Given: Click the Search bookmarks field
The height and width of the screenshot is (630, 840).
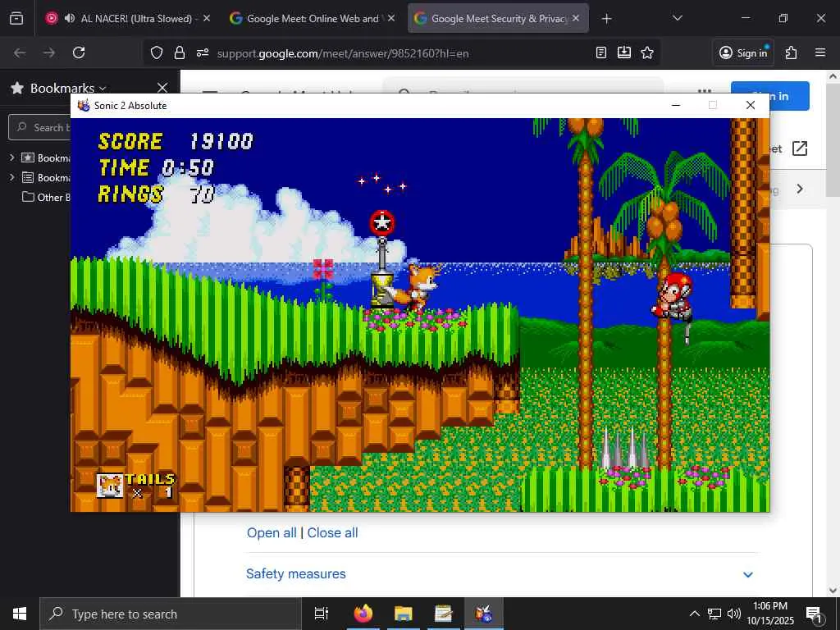Looking at the screenshot, I should 40,127.
